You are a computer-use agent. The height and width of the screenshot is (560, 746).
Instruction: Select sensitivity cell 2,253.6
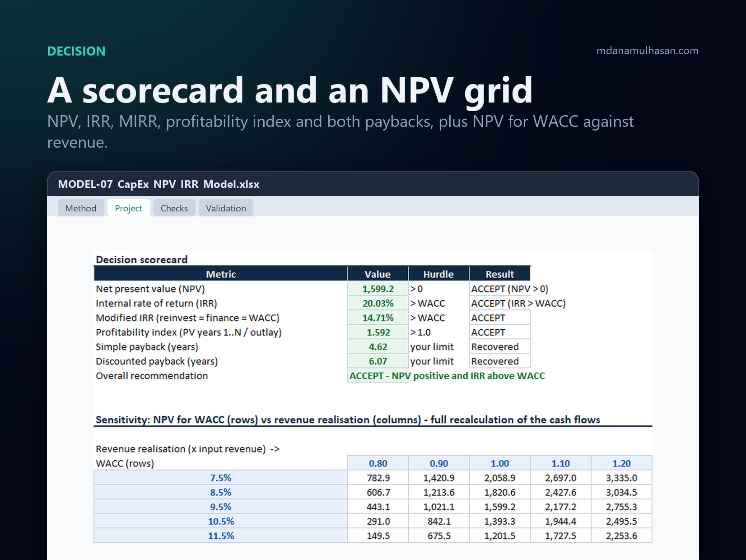click(x=621, y=536)
